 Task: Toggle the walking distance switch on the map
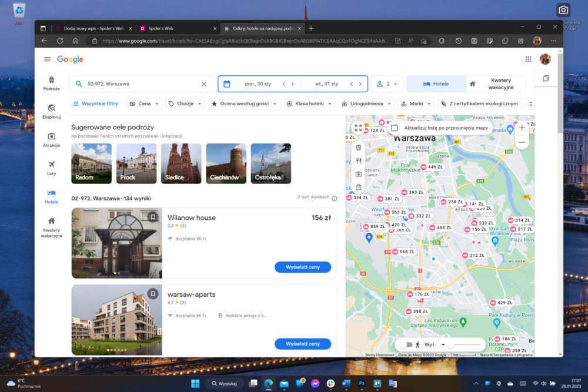[x=406, y=344]
